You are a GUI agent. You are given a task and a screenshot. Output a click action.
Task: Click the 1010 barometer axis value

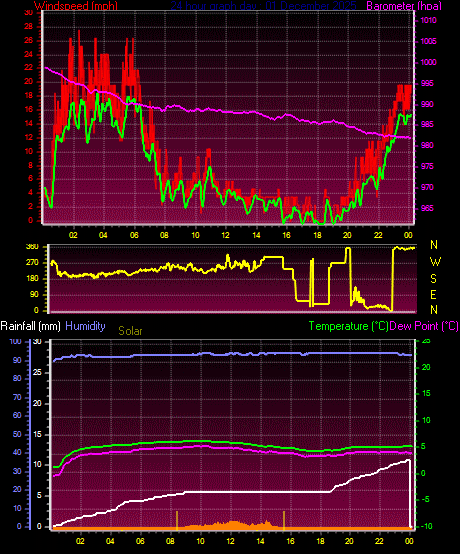[x=428, y=20]
